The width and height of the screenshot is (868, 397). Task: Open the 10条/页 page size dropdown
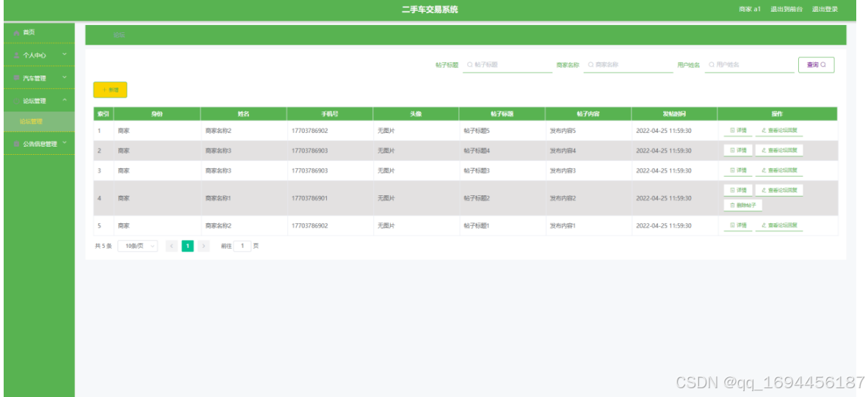point(138,246)
